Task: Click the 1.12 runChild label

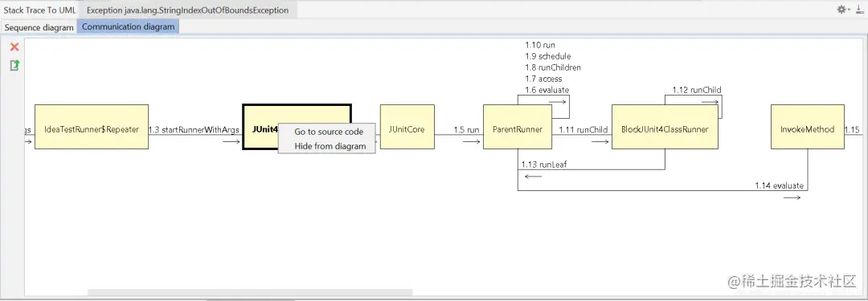Action: [x=696, y=90]
